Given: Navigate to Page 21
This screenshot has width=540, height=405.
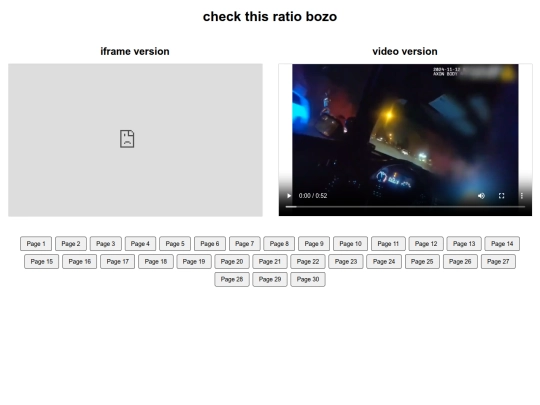Looking at the screenshot, I should click(270, 262).
